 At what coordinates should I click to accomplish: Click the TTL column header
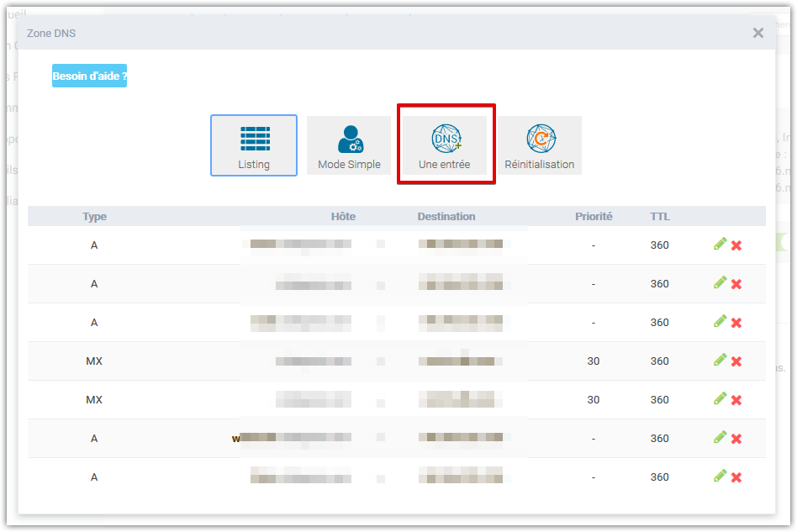[660, 216]
